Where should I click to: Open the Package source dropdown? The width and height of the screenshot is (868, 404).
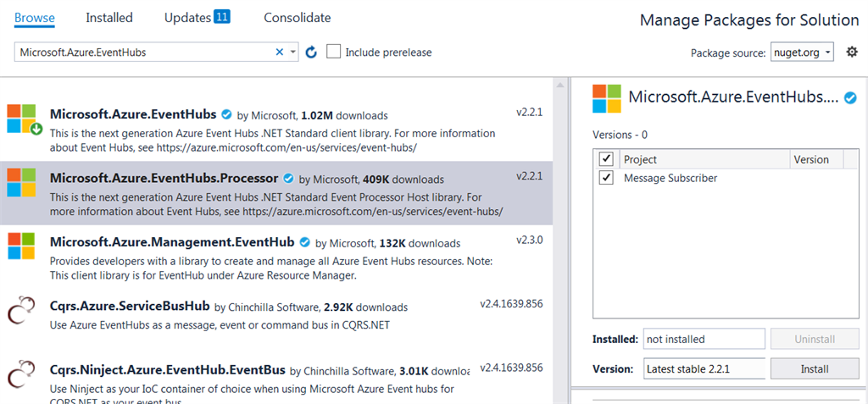click(x=802, y=53)
